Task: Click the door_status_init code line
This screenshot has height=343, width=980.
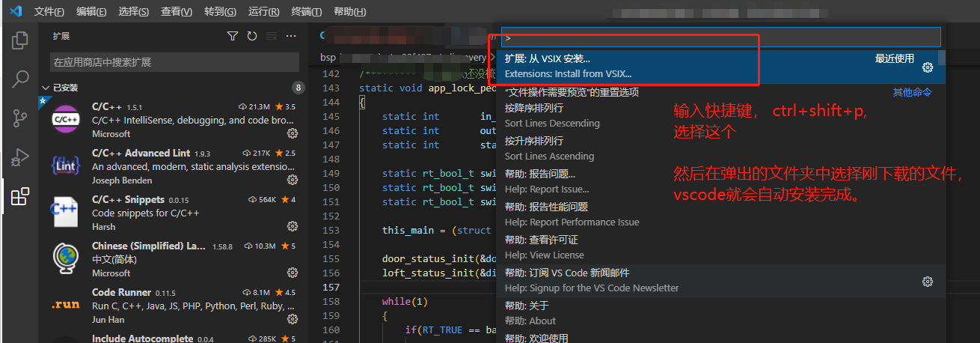Action: (439, 259)
